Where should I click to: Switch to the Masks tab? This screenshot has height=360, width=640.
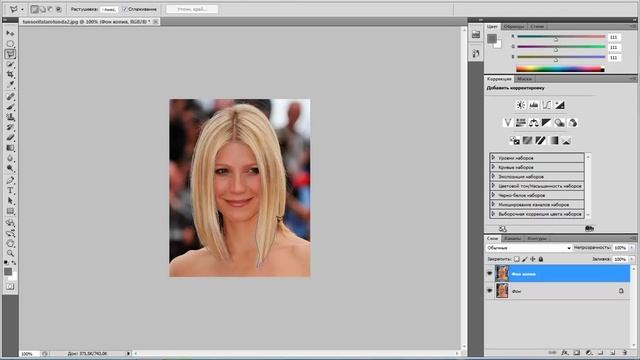[x=524, y=79]
